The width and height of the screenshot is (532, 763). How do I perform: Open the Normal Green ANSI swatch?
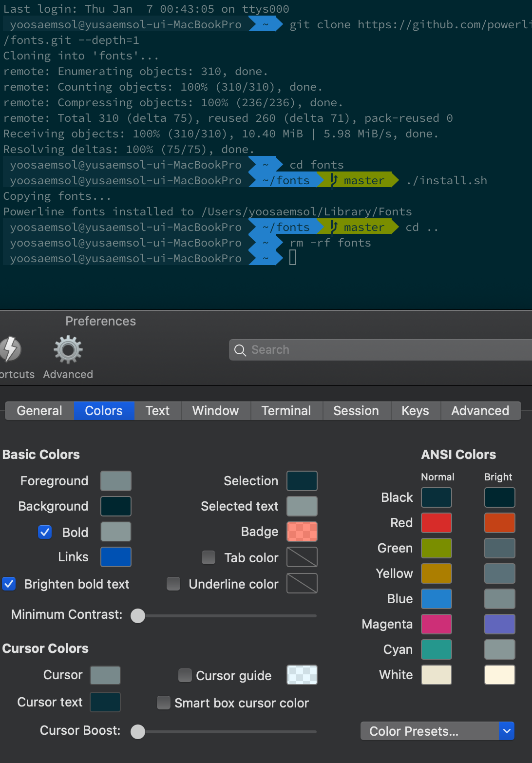pos(437,548)
